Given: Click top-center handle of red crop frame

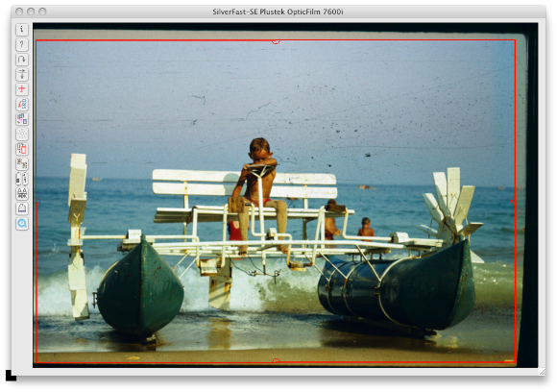Looking at the screenshot, I should (276, 41).
